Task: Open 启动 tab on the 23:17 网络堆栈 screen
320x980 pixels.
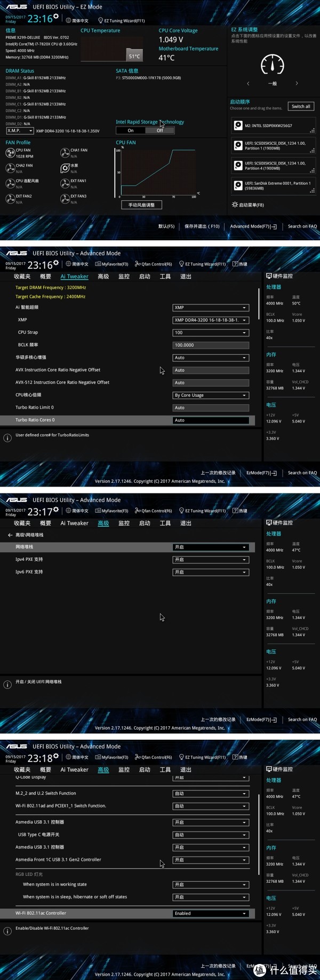Action: 145,523
